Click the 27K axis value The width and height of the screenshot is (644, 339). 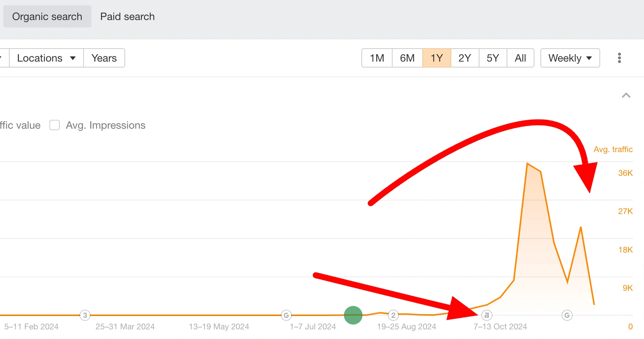(x=625, y=211)
